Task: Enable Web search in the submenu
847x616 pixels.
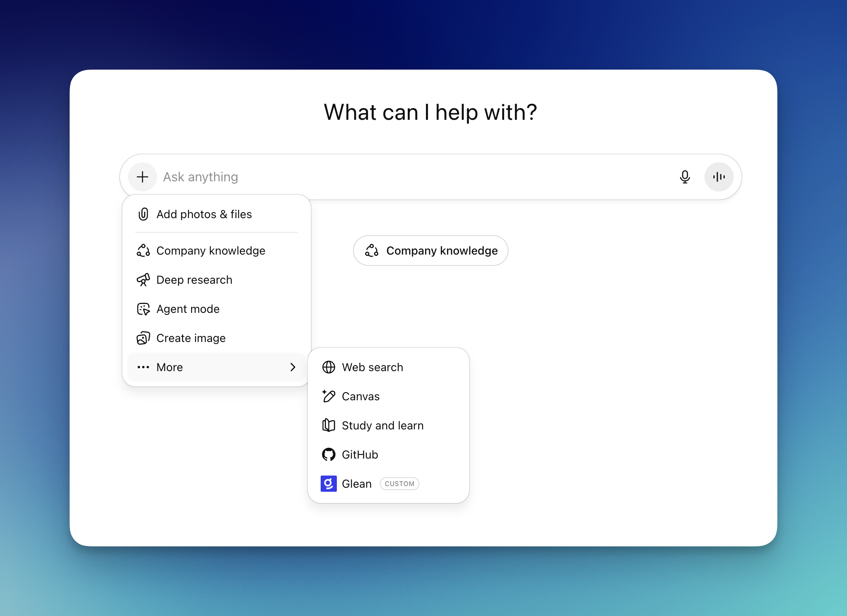Action: (372, 367)
